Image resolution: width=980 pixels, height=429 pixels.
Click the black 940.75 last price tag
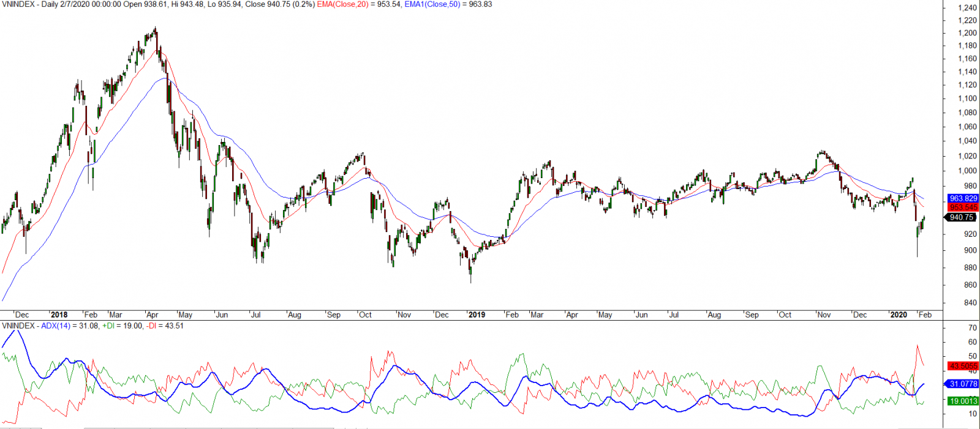pos(962,217)
